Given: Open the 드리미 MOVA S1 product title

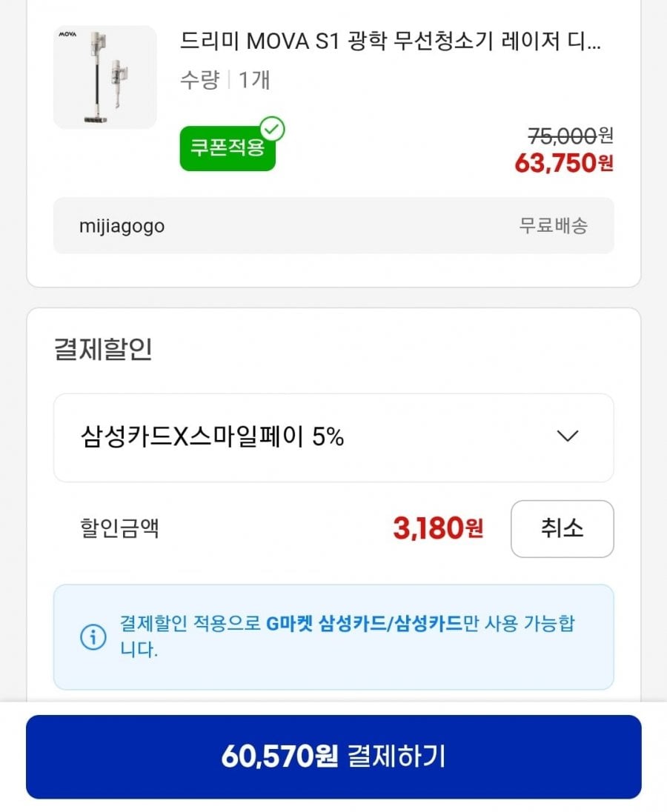Looking at the screenshot, I should tap(390, 41).
